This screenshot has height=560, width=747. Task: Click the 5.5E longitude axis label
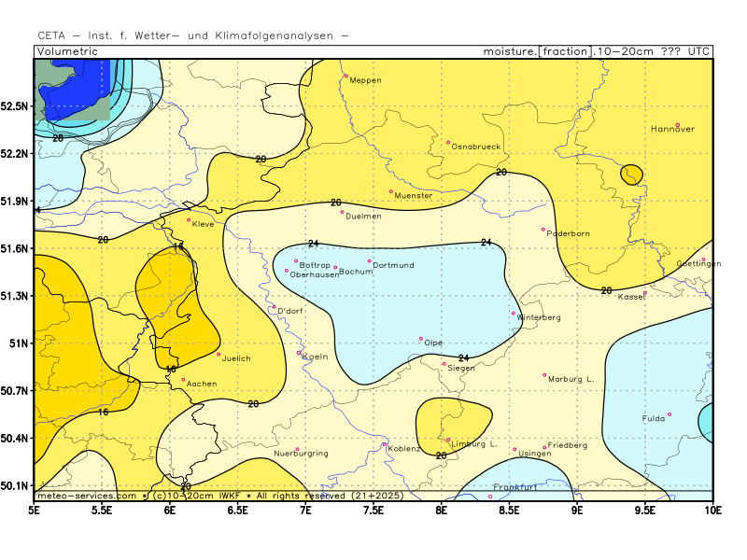click(102, 511)
